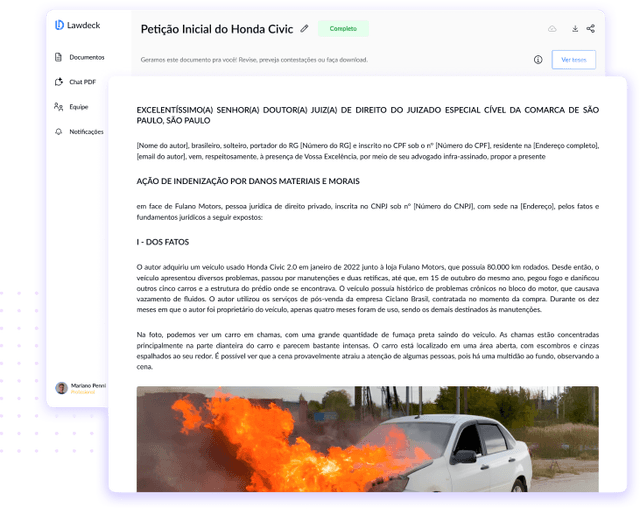This screenshot has width=640, height=509.
Task: Click the Chat PDF icon
Action: [x=59, y=82]
